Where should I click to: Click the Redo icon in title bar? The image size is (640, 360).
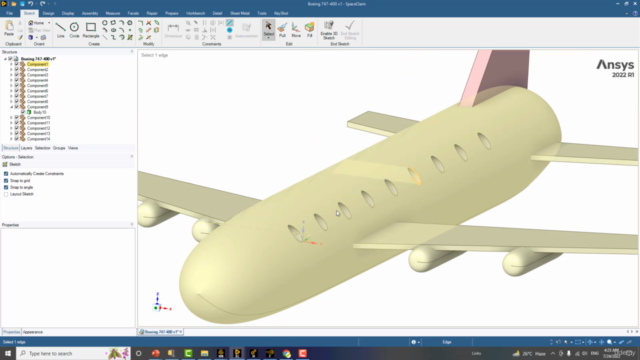point(42,4)
